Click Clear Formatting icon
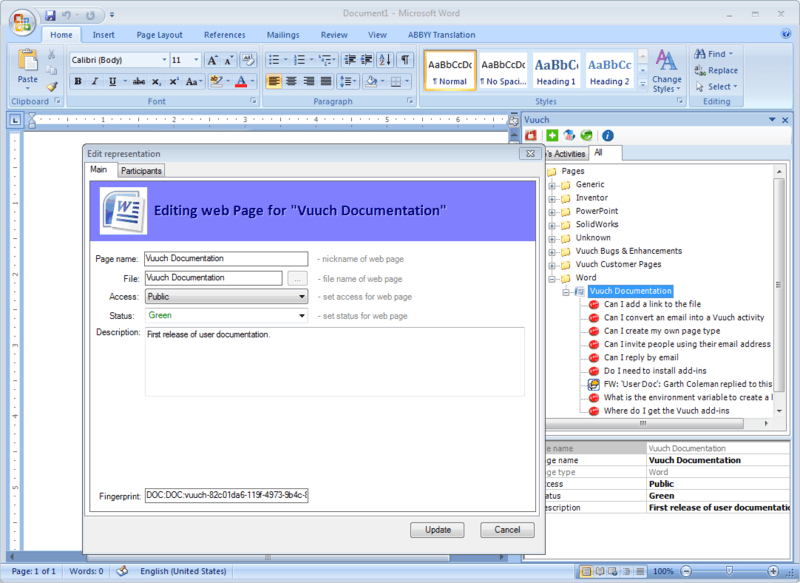Viewport: 800px width, 583px height. 248,60
